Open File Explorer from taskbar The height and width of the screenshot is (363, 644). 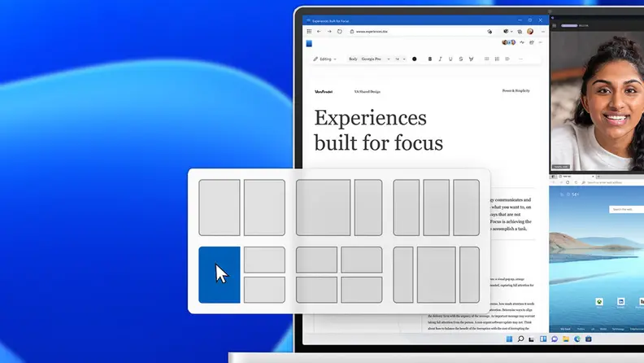pyautogui.click(x=566, y=339)
